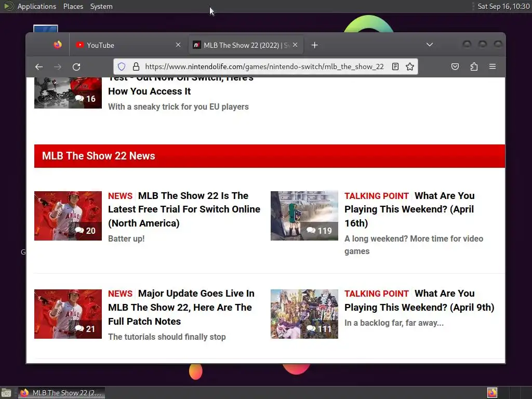Open the 'Latest Free Trial For Switch Online' article

pyautogui.click(x=184, y=209)
